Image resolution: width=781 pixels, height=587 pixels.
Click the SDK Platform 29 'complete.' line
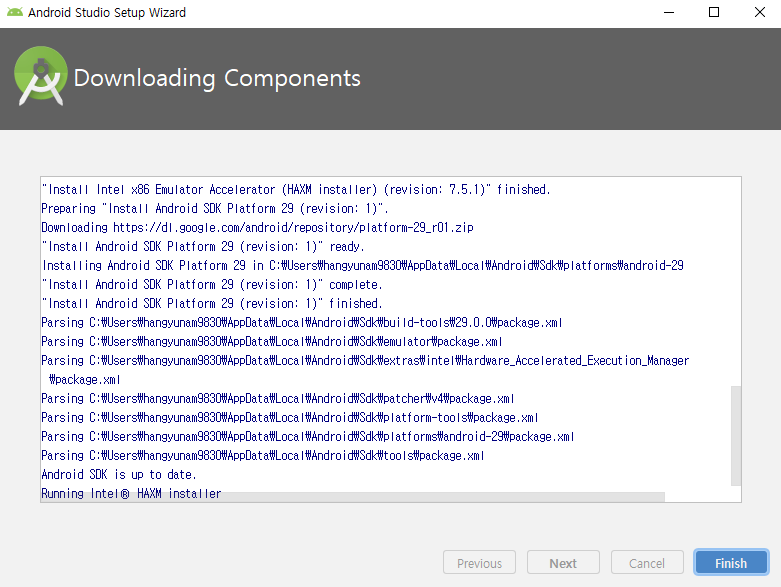[212, 285]
